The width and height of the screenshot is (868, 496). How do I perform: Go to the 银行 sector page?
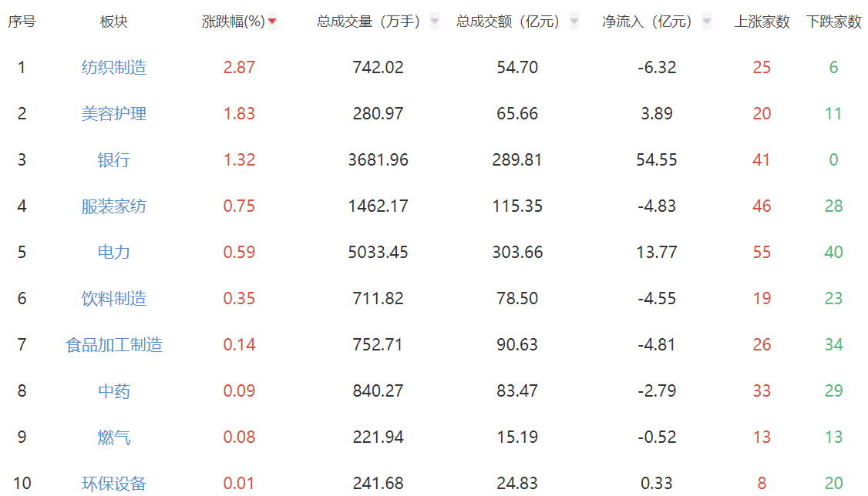tap(114, 160)
